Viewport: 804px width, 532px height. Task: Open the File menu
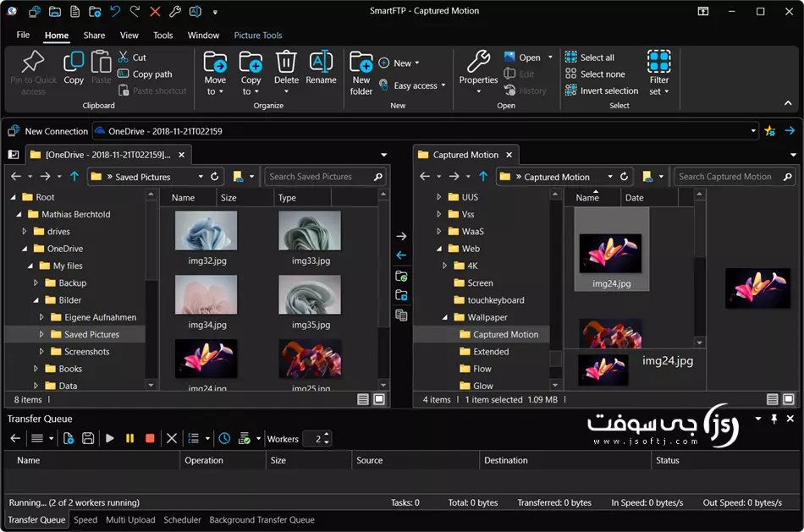coord(23,35)
